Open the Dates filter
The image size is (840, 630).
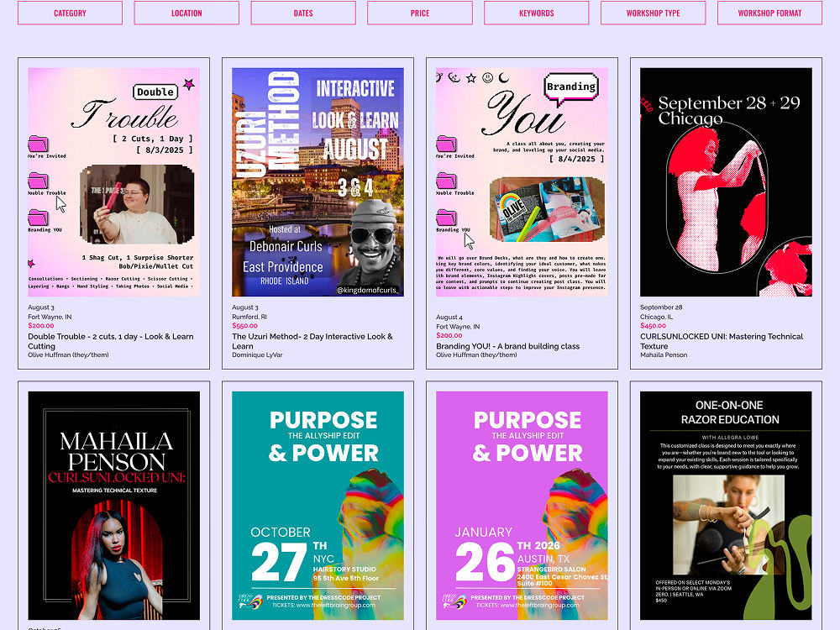tap(303, 13)
